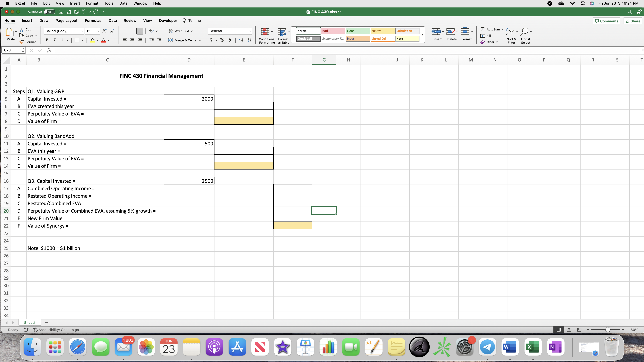Click the insert function fx icon
The height and width of the screenshot is (362, 644).
49,50
